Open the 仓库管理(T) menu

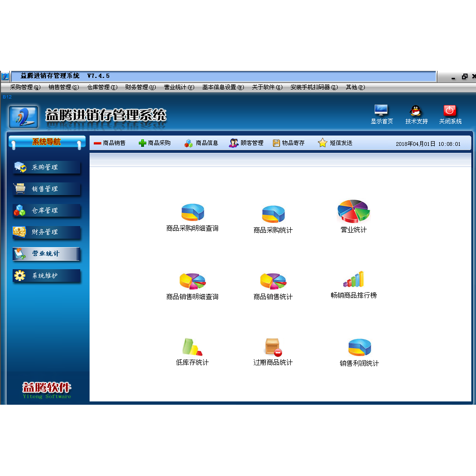click(102, 87)
